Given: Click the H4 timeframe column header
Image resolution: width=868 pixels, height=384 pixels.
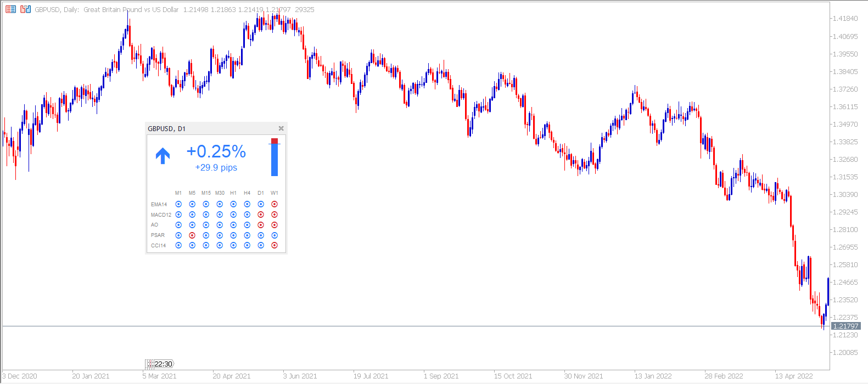Looking at the screenshot, I should point(247,193).
